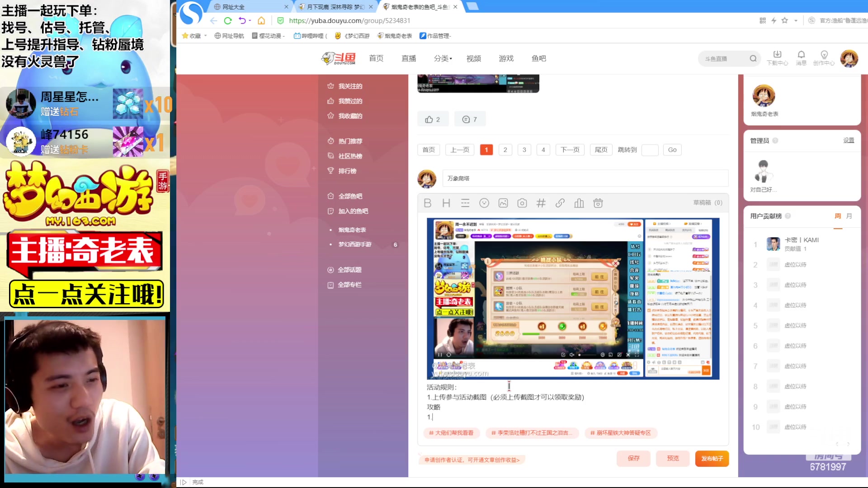Screen dimensions: 868x488
Task: Click the insert image icon
Action: (503, 203)
